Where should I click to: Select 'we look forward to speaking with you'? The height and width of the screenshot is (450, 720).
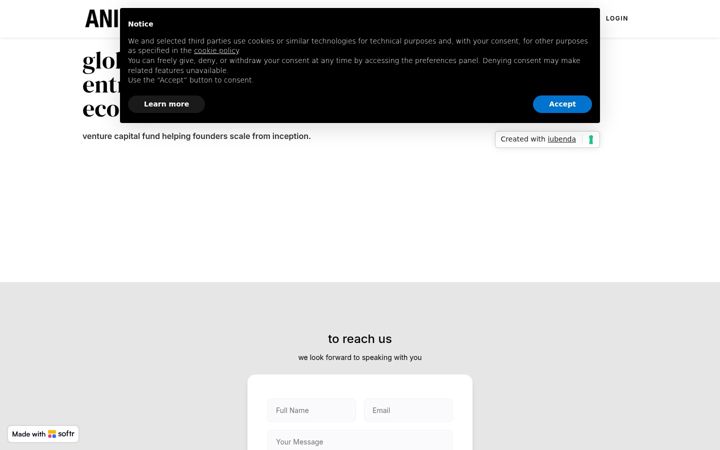tap(360, 357)
